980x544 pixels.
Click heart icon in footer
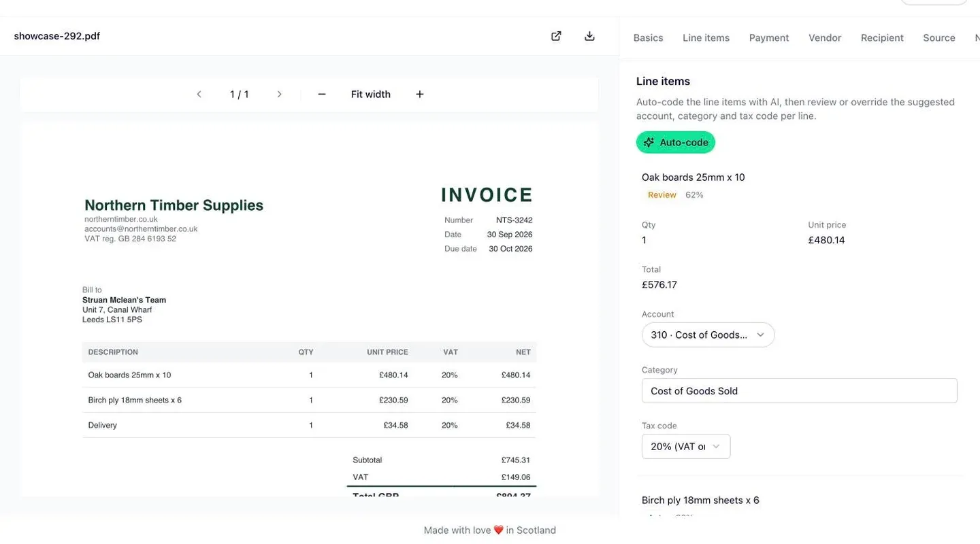(x=498, y=530)
